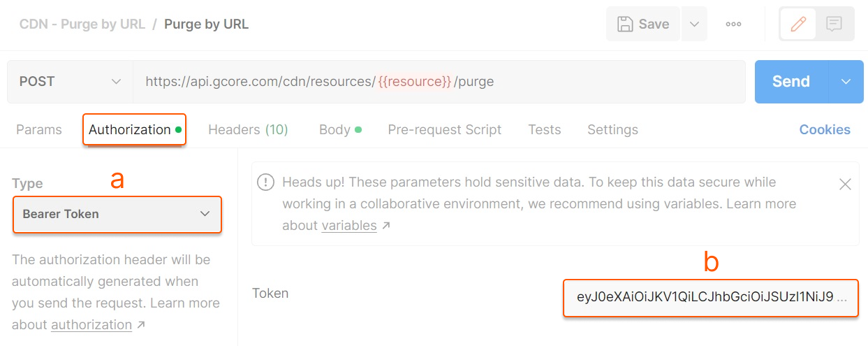
Task: Follow the variables learn more link
Action: (x=349, y=226)
